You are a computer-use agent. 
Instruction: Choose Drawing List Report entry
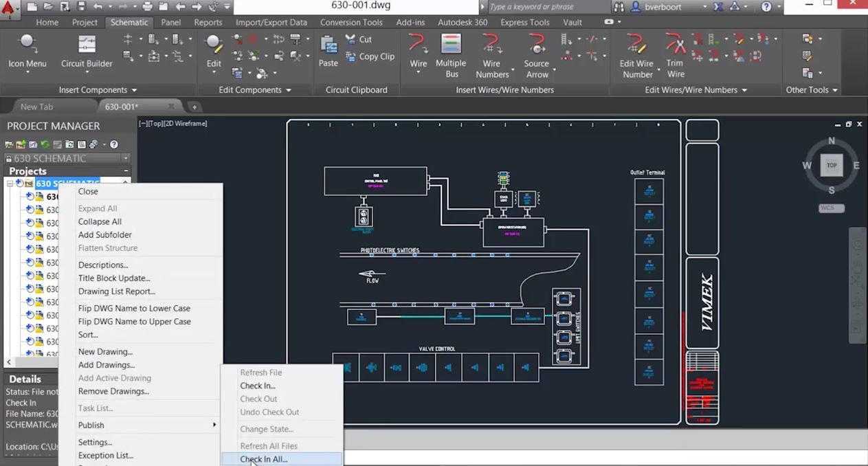[116, 291]
